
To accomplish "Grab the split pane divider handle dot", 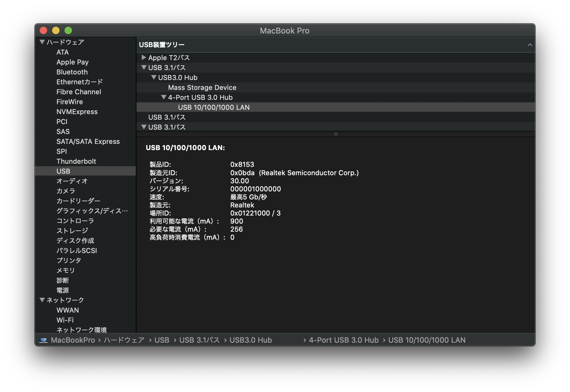I will (x=336, y=134).
